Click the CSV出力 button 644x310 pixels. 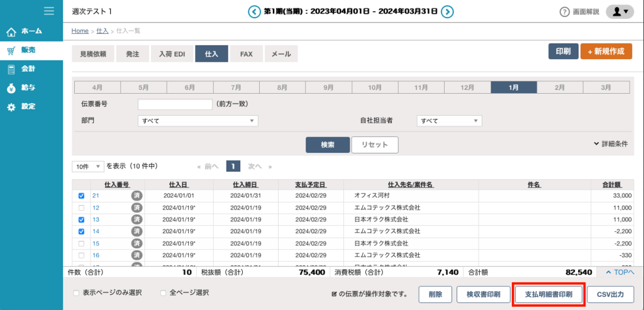coord(611,294)
